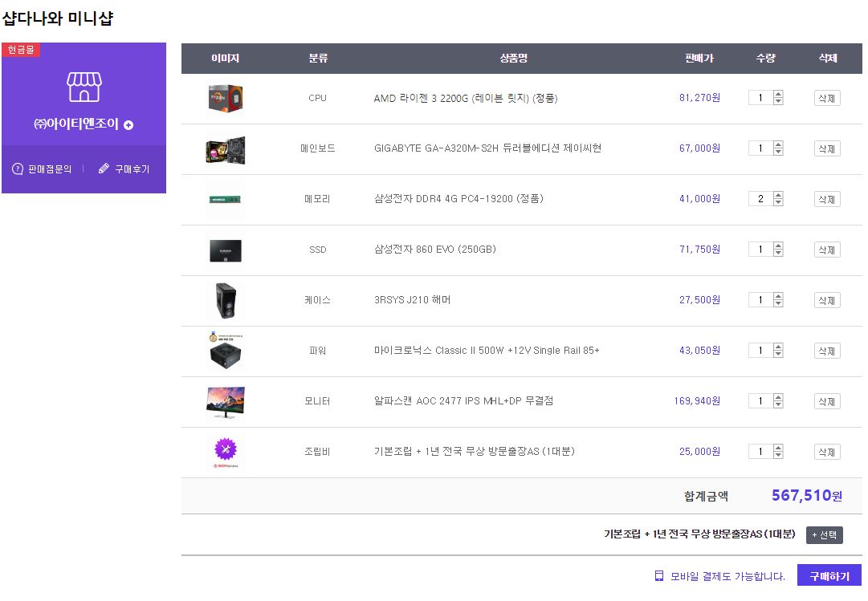Open the 구매후기 purchase reviews link

(132, 169)
